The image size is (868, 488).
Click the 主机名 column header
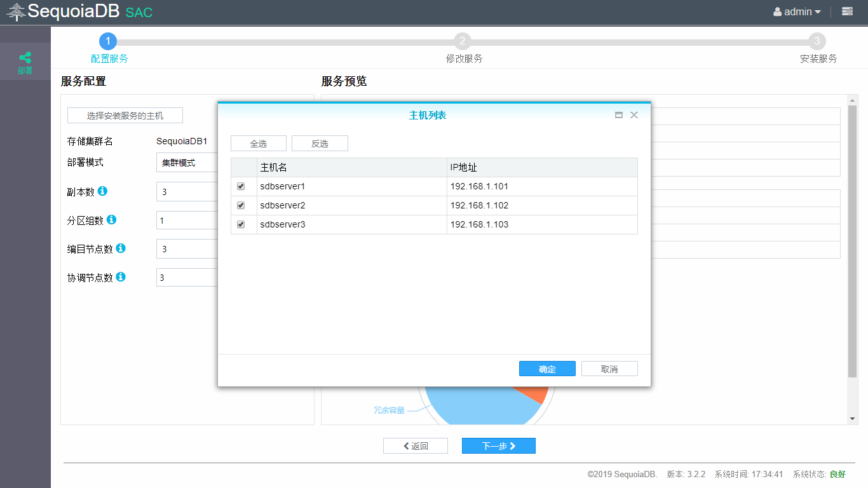(352, 167)
